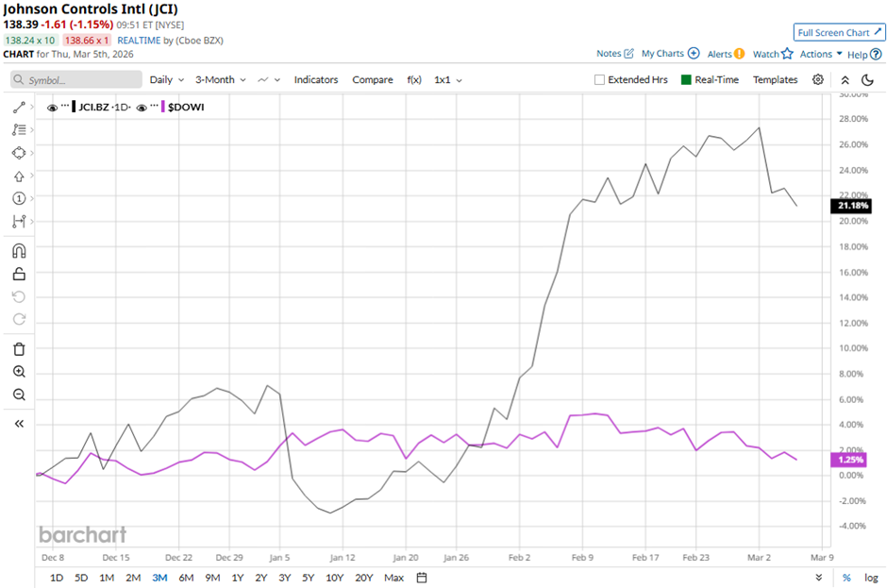
Task: Toggle lock on chart drawings
Action: click(x=19, y=274)
